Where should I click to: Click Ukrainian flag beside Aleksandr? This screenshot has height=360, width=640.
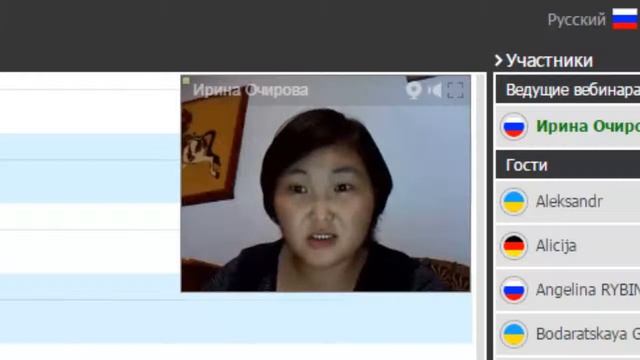click(513, 202)
